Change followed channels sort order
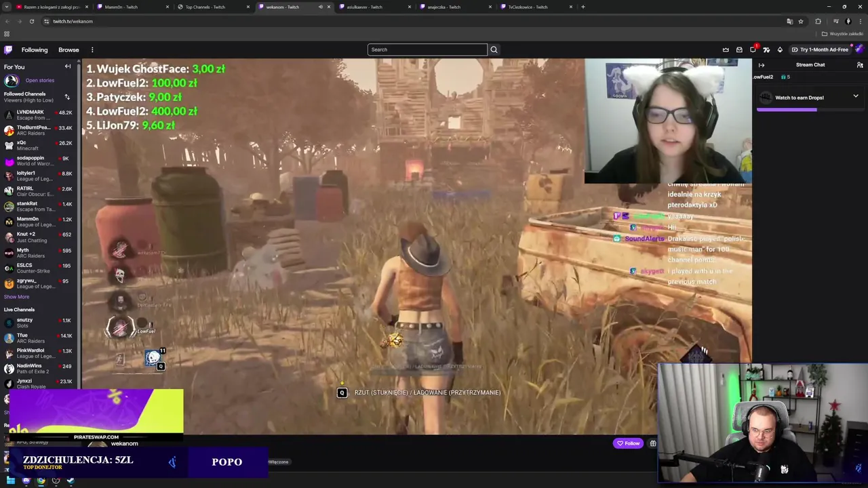The height and width of the screenshot is (488, 868). [67, 97]
